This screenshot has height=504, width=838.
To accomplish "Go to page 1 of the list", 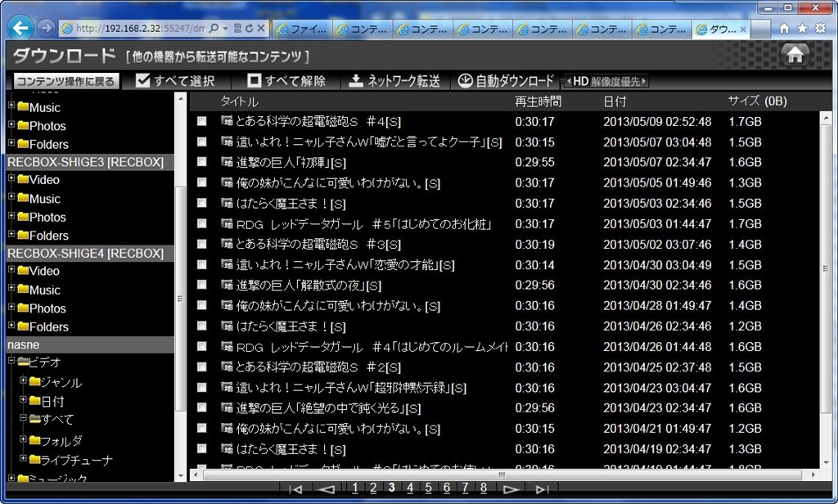I will pyautogui.click(x=355, y=488).
